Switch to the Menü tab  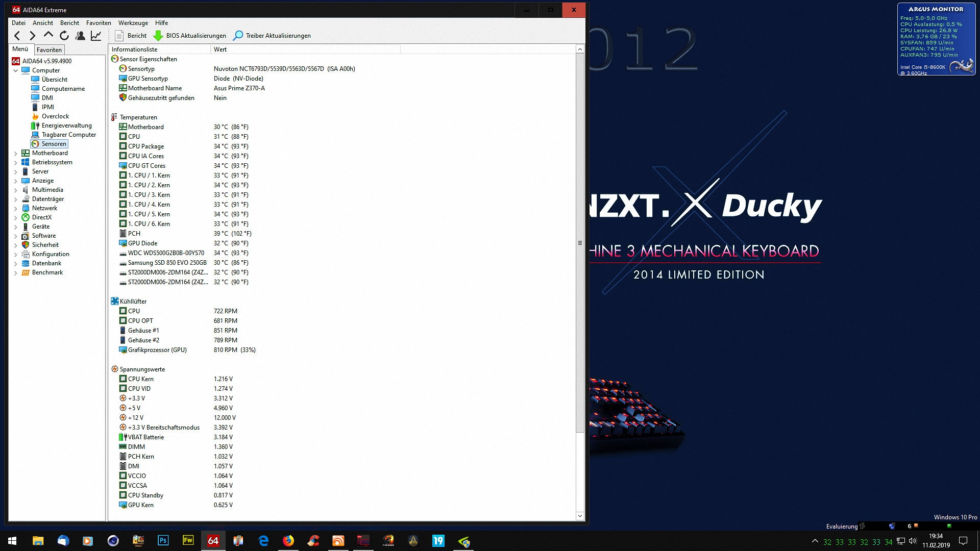pos(20,49)
